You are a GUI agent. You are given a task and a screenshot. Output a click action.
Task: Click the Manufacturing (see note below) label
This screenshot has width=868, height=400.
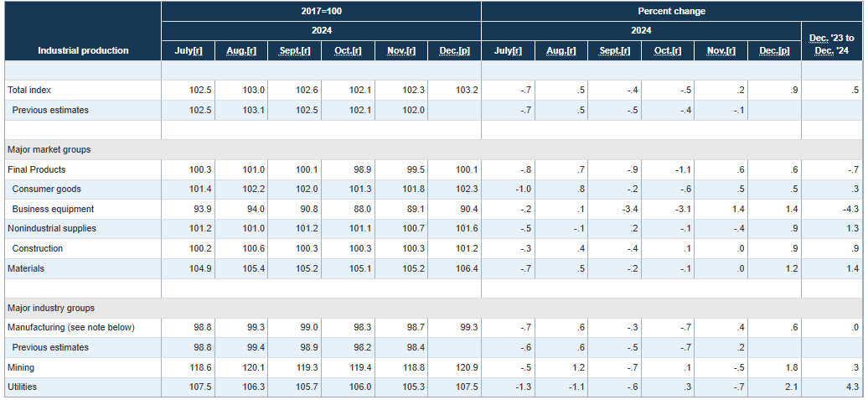(70, 327)
